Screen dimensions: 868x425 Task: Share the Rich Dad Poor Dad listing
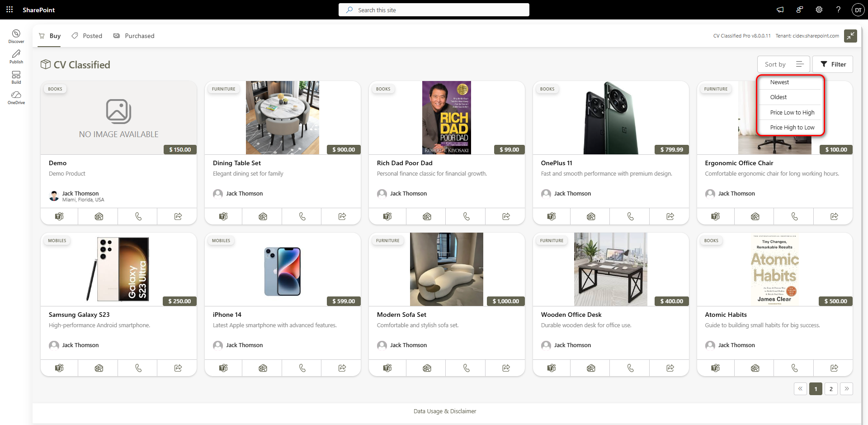tap(506, 216)
